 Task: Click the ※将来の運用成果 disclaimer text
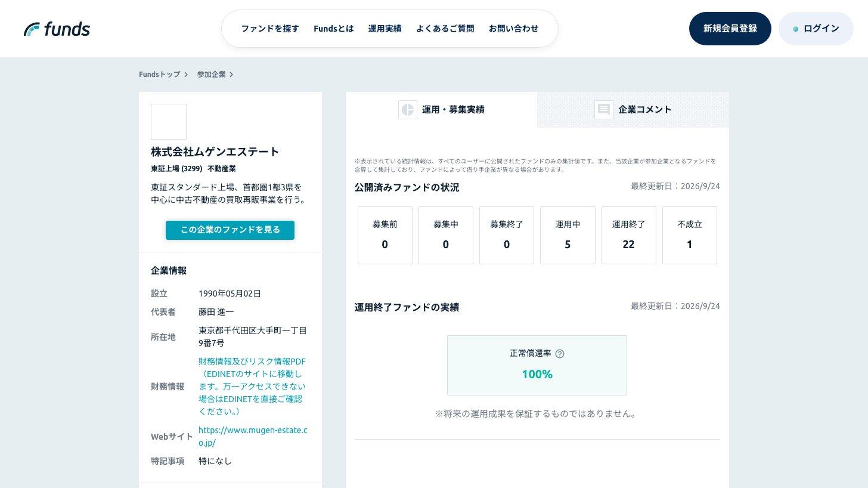coord(537,413)
